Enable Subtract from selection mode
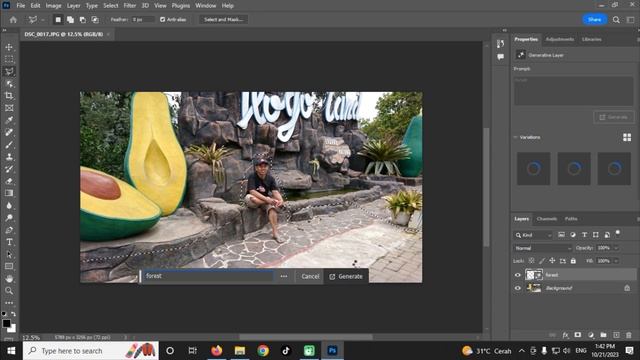The height and width of the screenshot is (360, 640). (x=82, y=20)
